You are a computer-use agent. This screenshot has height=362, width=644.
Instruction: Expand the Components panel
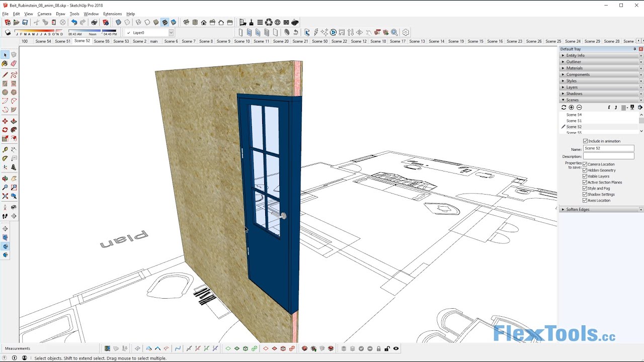pyautogui.click(x=601, y=74)
